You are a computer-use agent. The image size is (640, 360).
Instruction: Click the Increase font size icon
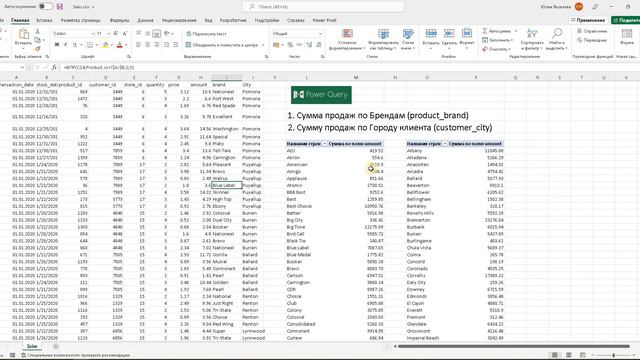click(116, 33)
